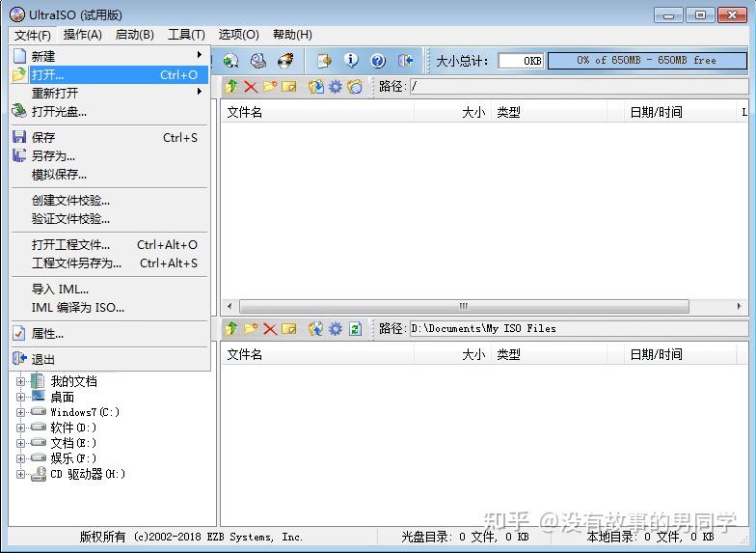Click the toolbar exit door icon
Screen dimensions: 756x553
405,60
